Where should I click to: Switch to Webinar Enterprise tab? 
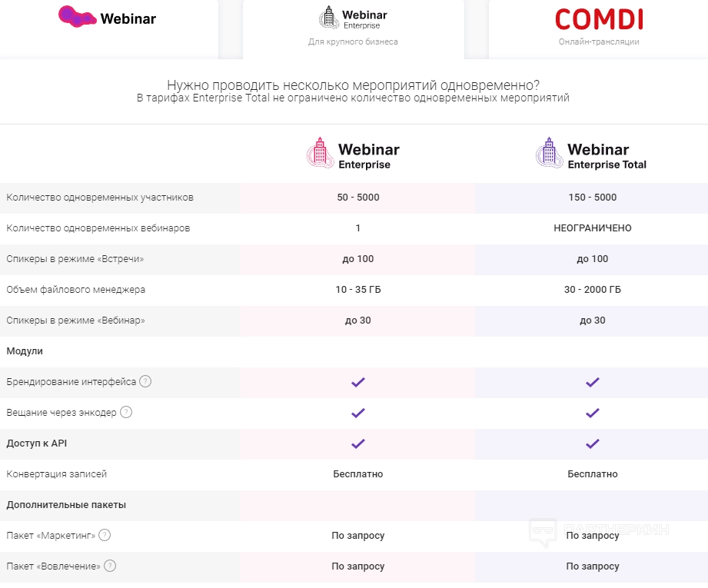click(354, 27)
